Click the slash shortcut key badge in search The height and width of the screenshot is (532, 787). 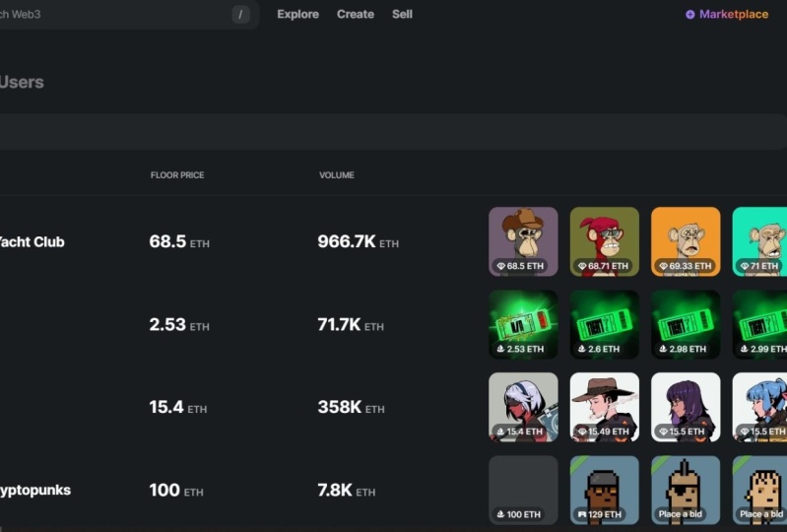coord(240,15)
